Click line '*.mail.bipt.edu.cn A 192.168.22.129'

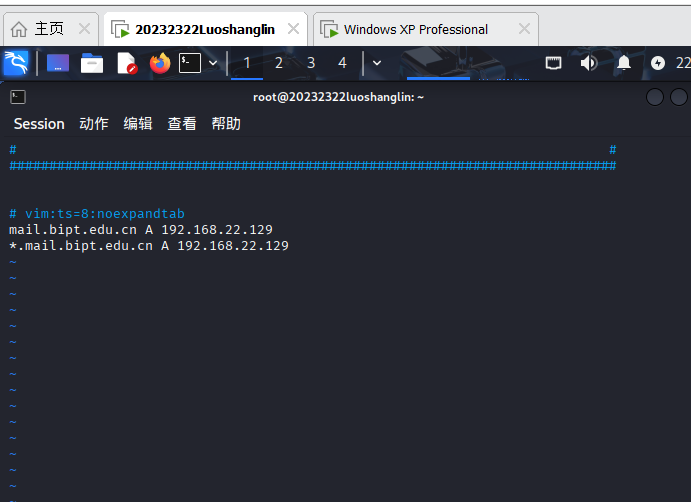point(149,245)
